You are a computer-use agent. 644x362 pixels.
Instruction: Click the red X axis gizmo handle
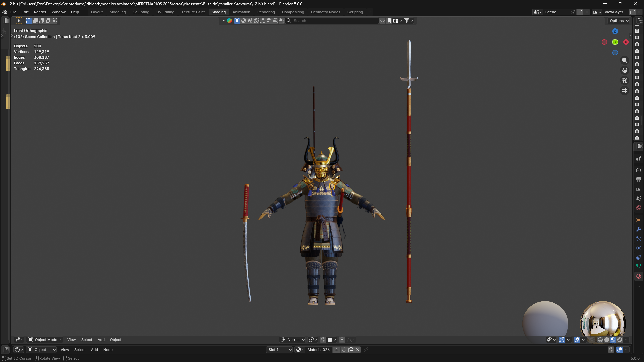point(626,42)
